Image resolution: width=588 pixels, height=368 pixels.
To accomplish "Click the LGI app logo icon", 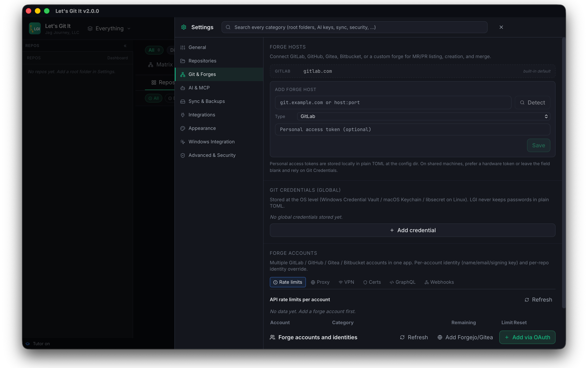I will pyautogui.click(x=35, y=28).
